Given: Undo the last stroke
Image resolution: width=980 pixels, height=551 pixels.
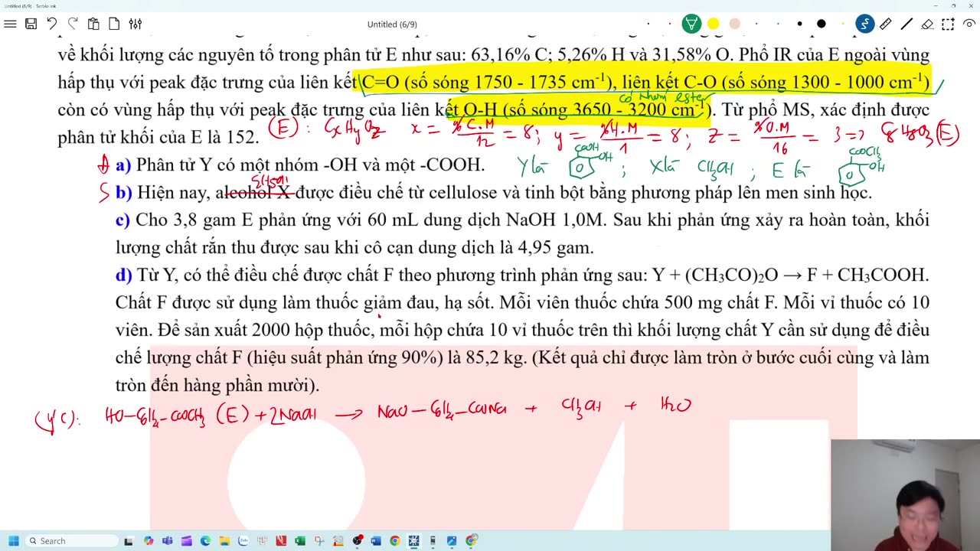Looking at the screenshot, I should click(x=51, y=24).
